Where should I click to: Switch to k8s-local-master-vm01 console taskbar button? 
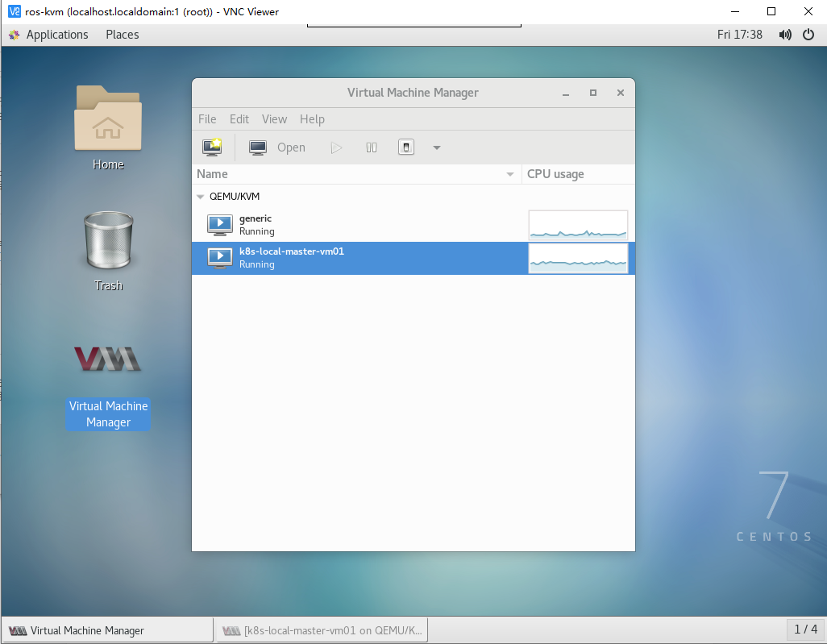pos(322,630)
